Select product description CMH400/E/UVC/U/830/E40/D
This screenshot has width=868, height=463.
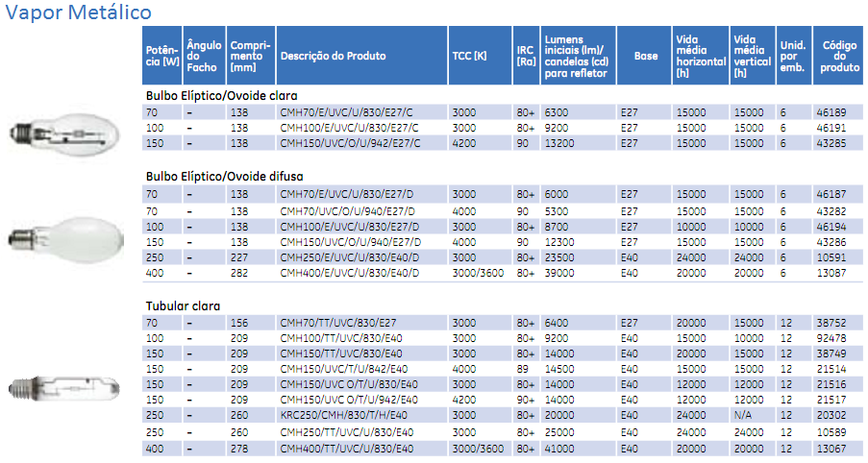pos(349,273)
